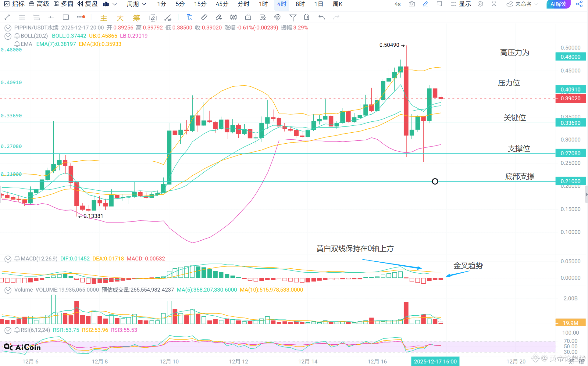Toggle the MACD(12,26,9) indicator circle arrow
588x366 pixels.
(x=8, y=259)
